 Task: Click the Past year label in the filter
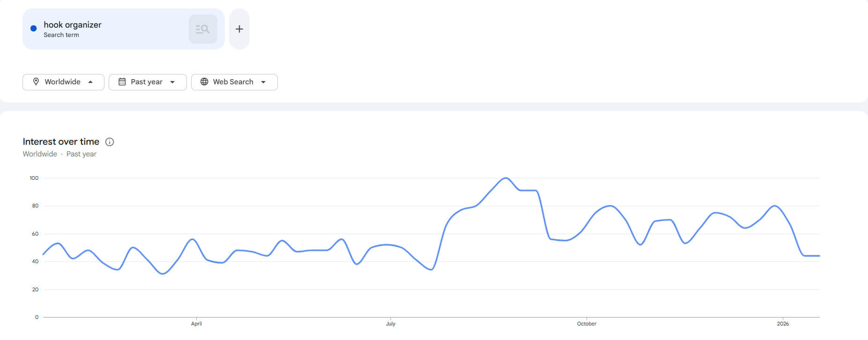(x=146, y=81)
